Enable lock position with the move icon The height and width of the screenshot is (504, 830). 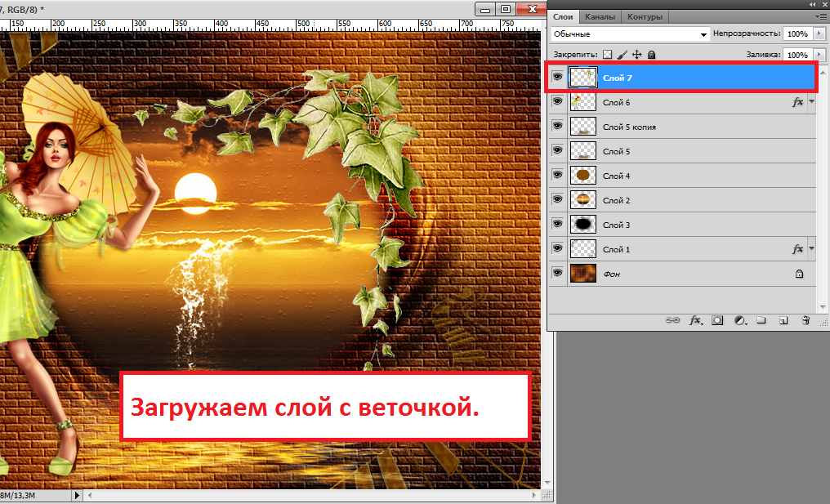point(637,55)
